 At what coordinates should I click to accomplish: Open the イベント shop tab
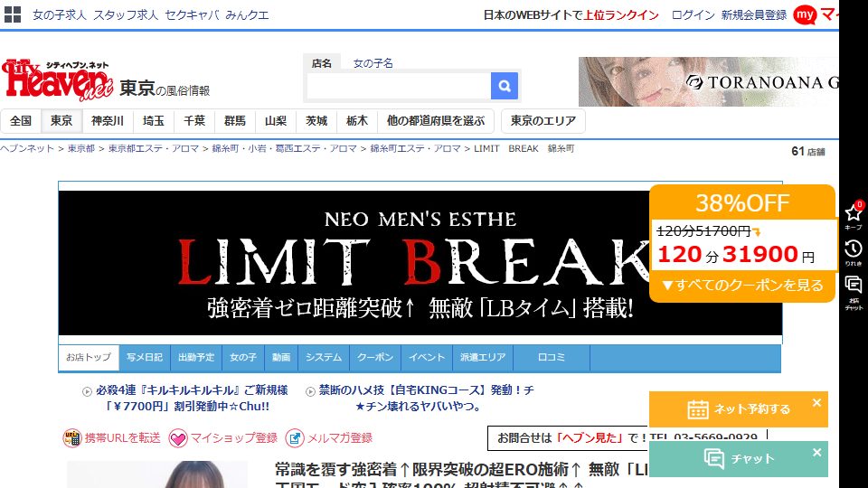coord(427,358)
